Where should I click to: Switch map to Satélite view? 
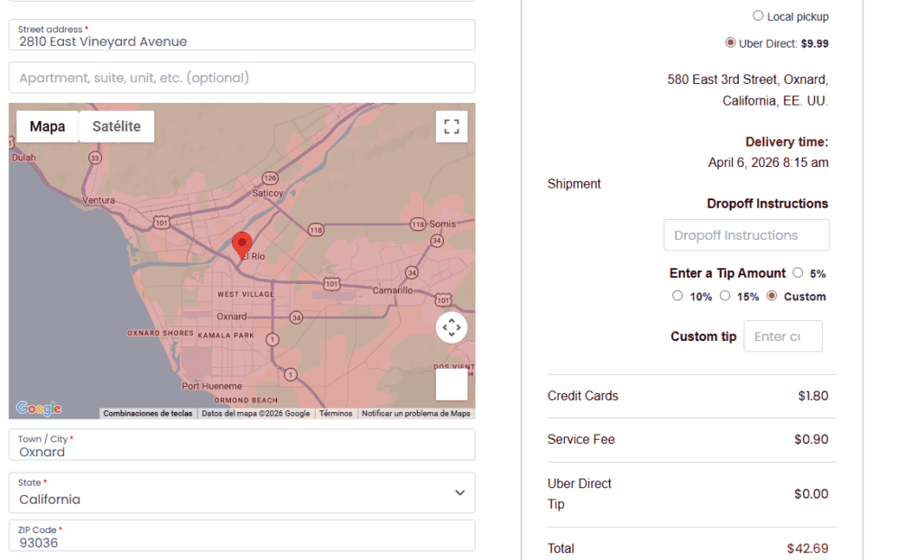tap(116, 126)
